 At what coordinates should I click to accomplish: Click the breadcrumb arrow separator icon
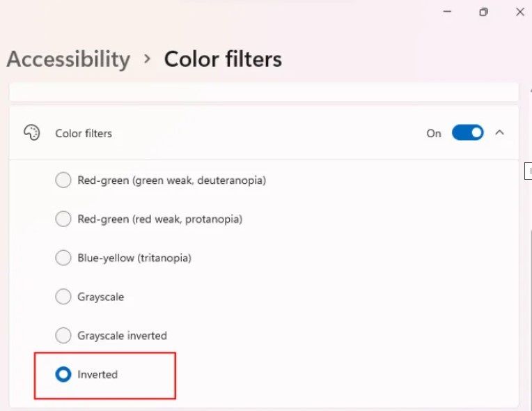[x=147, y=59]
